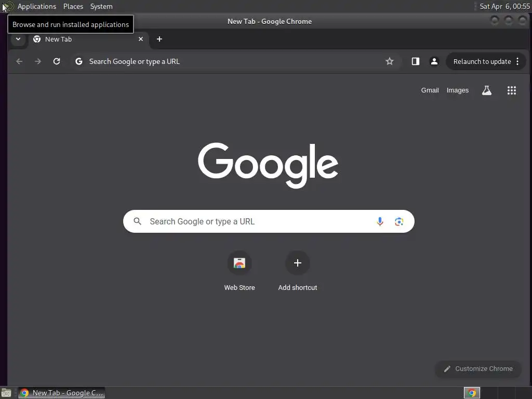Click the browser forward arrow
The image size is (532, 399).
coord(38,61)
